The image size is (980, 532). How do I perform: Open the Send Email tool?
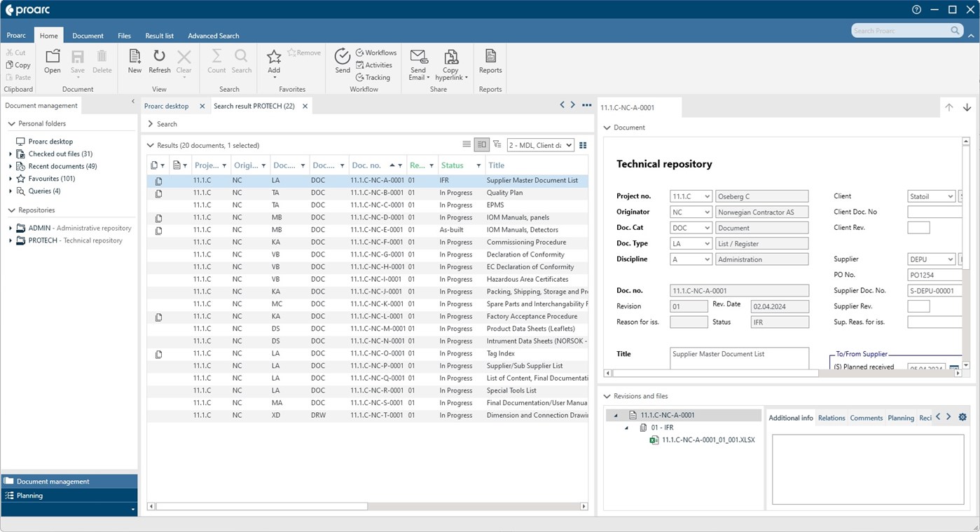point(418,63)
